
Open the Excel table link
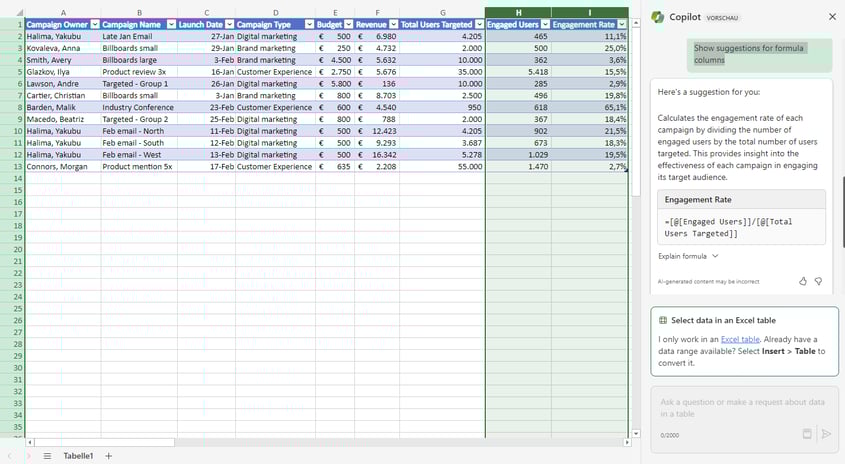[x=740, y=339]
